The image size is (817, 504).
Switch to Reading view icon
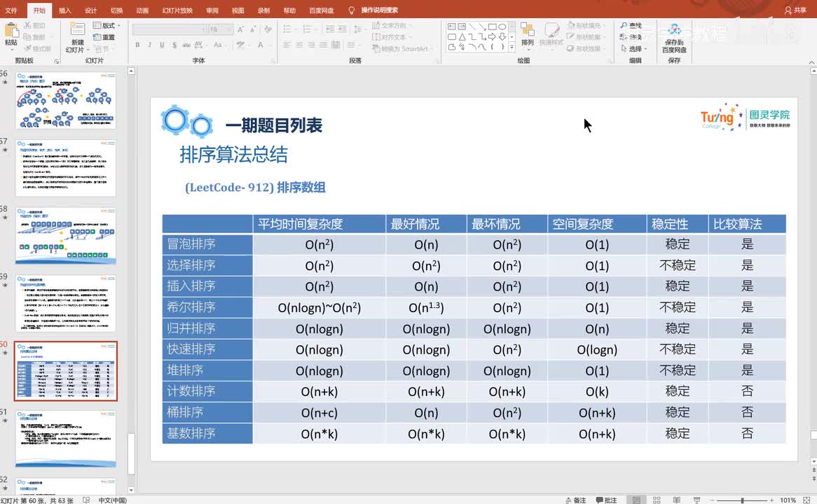click(676, 500)
